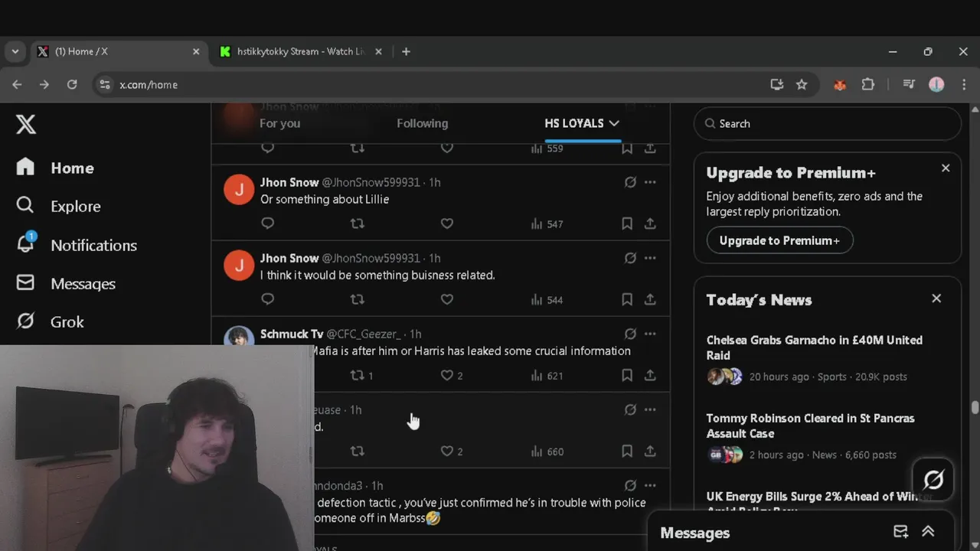Open 'Tommy Robinson Cleared in St Pancras' story
The width and height of the screenshot is (980, 551).
tap(810, 425)
